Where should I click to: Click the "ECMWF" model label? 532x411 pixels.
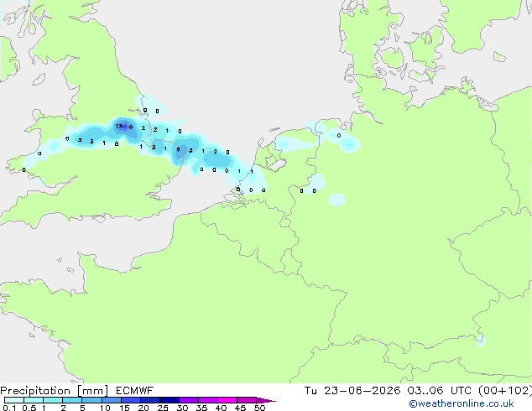point(134,390)
